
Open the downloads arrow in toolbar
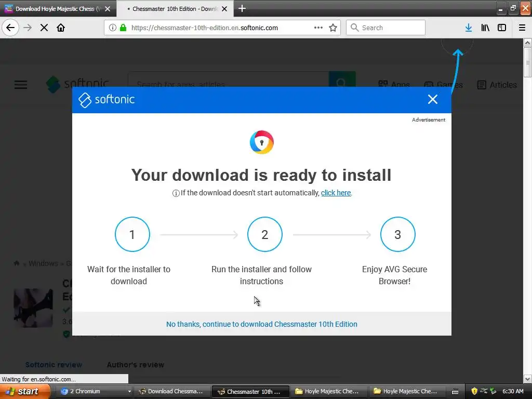coord(469,28)
